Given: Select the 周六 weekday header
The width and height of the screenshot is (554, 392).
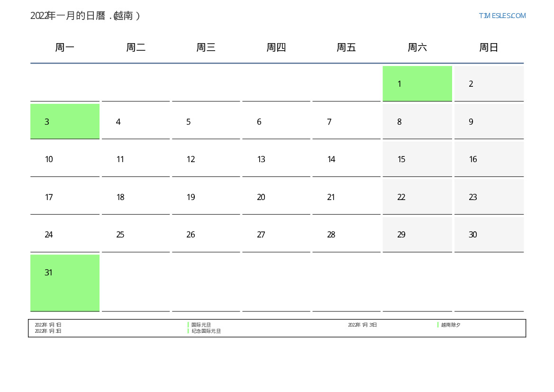Looking at the screenshot, I should pyautogui.click(x=417, y=47).
